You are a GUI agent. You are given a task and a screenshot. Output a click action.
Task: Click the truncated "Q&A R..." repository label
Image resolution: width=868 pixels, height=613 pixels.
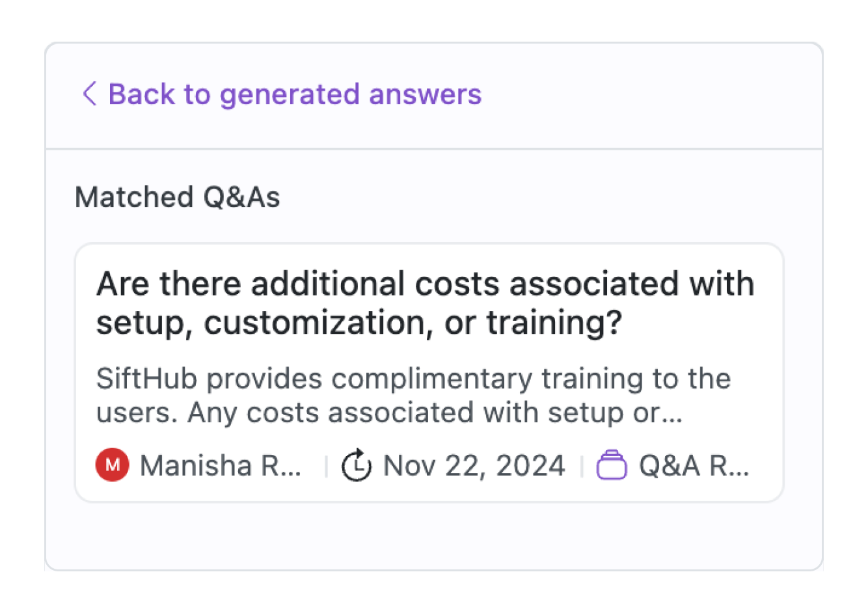click(x=694, y=466)
